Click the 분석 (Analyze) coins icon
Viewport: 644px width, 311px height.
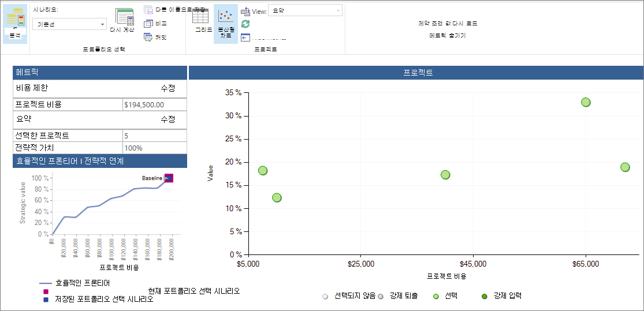[16, 18]
